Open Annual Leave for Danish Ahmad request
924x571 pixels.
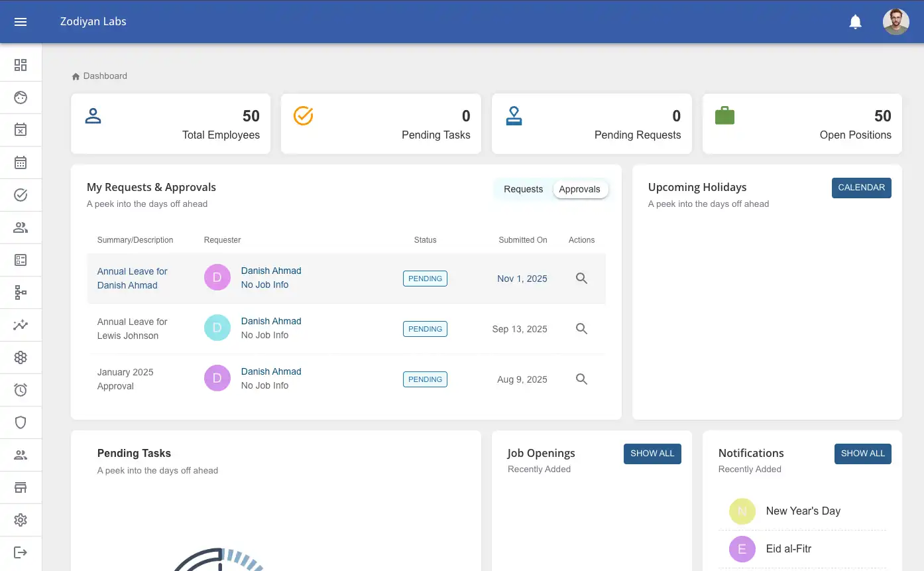132,278
